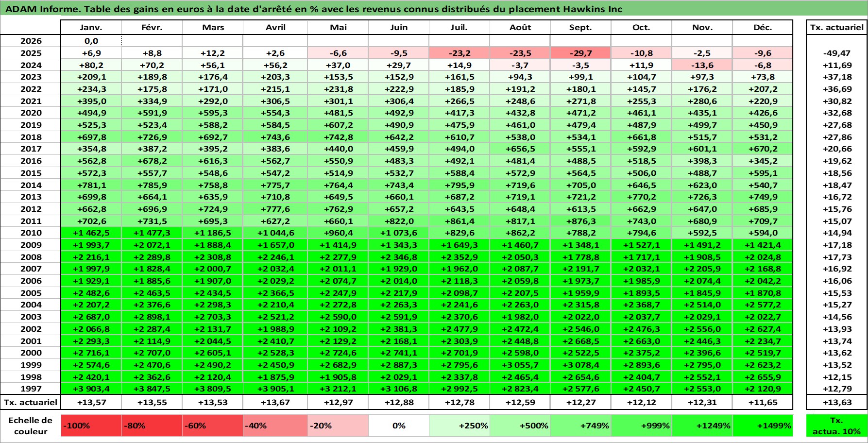Click the Echelle de couleur label

(x=31, y=426)
